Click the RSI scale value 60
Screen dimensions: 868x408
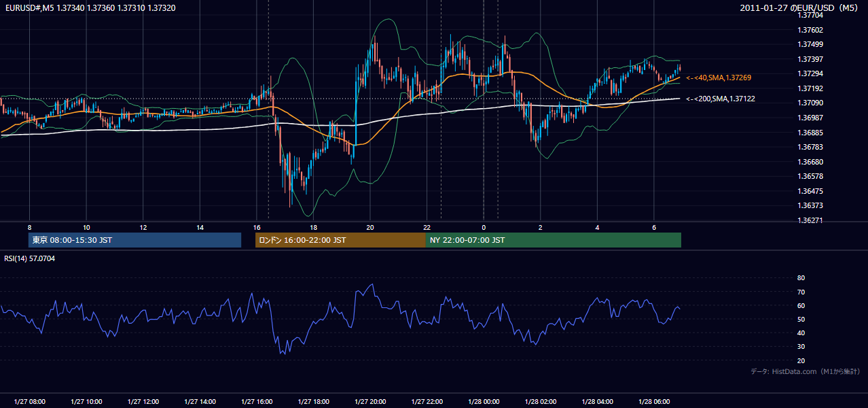[801, 305]
